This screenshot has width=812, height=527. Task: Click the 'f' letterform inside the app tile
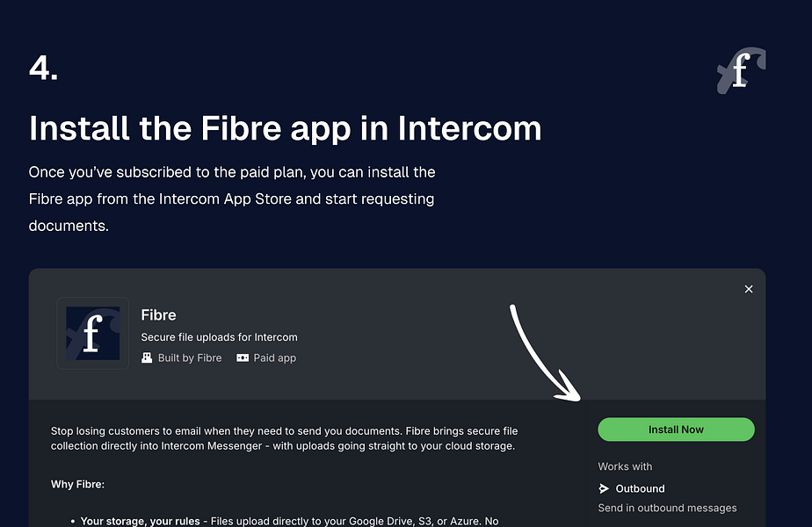pos(92,334)
